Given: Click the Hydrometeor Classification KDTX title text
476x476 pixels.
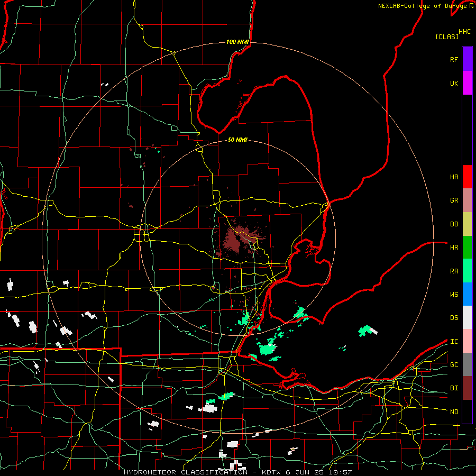Looking at the screenshot, I should coord(238,472).
